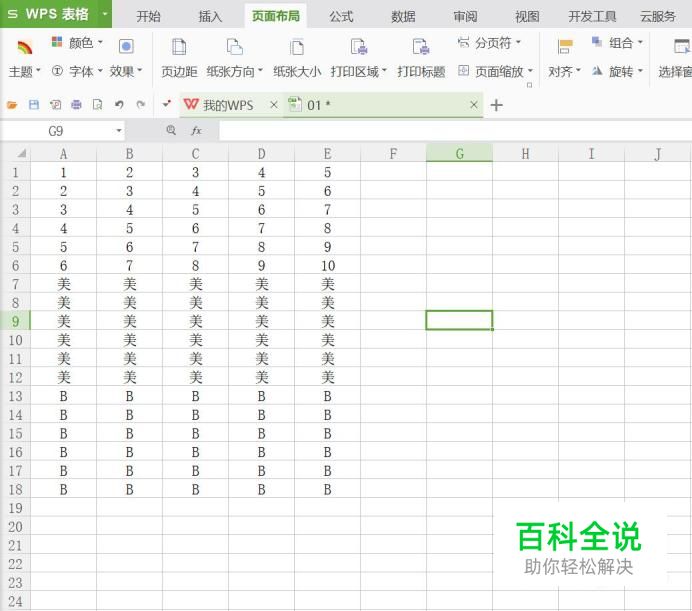Image resolution: width=692 pixels, height=611 pixels.
Task: Select the 页面布局 ribbon tab
Action: pyautogui.click(x=275, y=16)
